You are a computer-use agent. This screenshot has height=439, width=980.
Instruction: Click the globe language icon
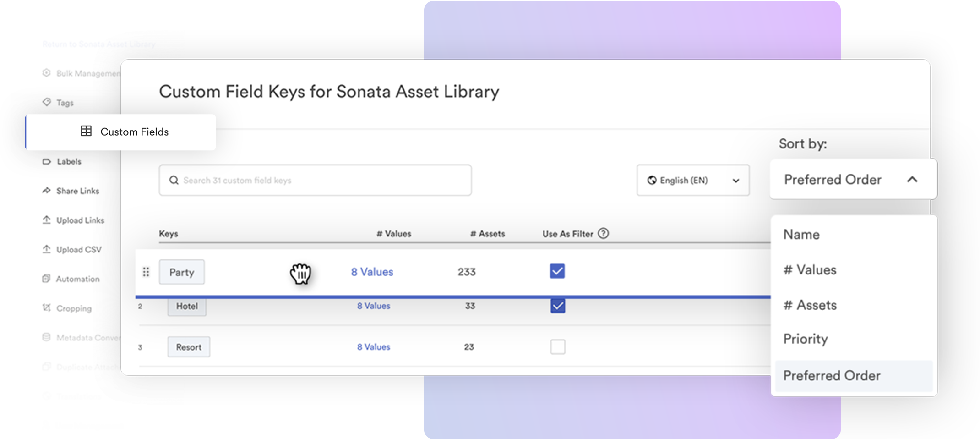(x=652, y=180)
